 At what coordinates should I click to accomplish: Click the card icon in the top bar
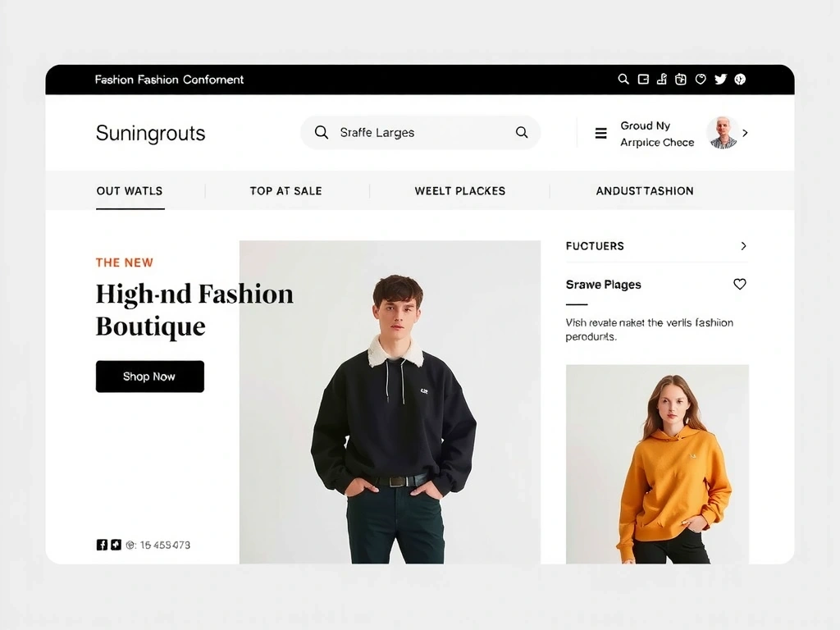click(643, 79)
